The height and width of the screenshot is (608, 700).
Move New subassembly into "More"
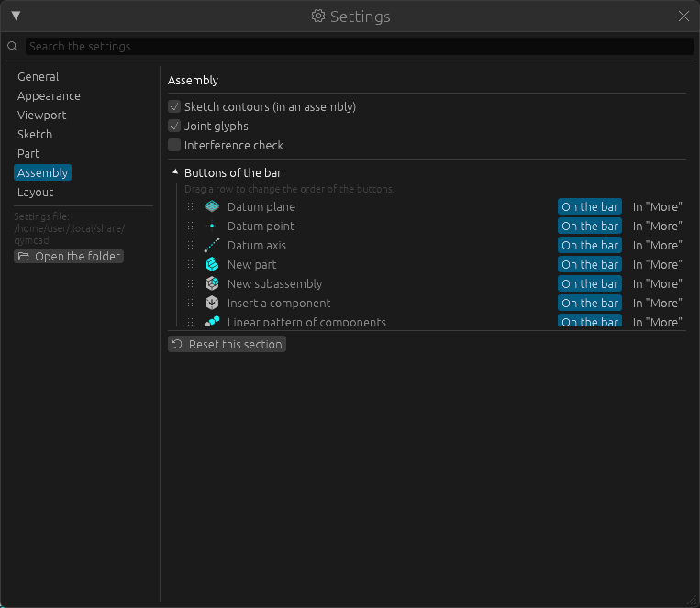click(657, 283)
